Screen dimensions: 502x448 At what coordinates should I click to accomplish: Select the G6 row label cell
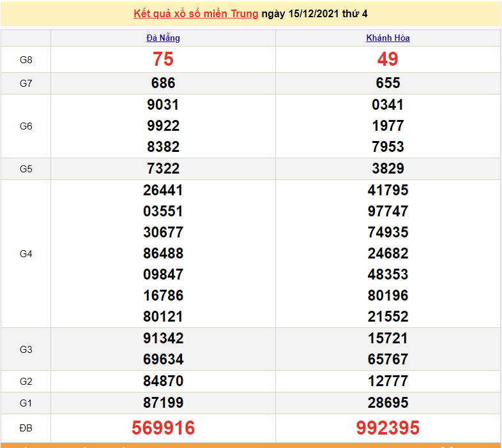tap(26, 126)
